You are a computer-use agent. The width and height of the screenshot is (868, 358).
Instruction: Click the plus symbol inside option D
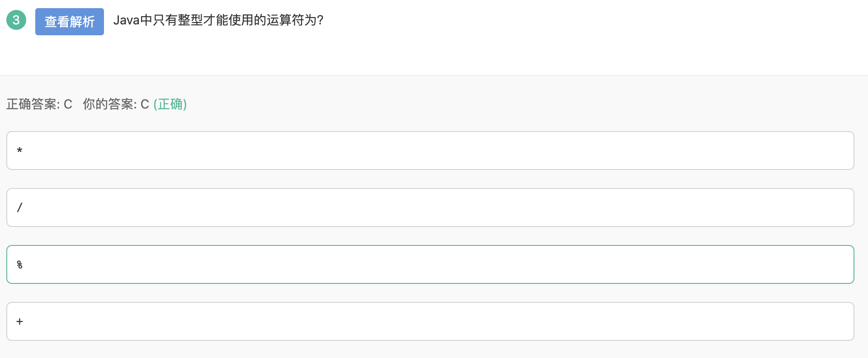point(19,321)
